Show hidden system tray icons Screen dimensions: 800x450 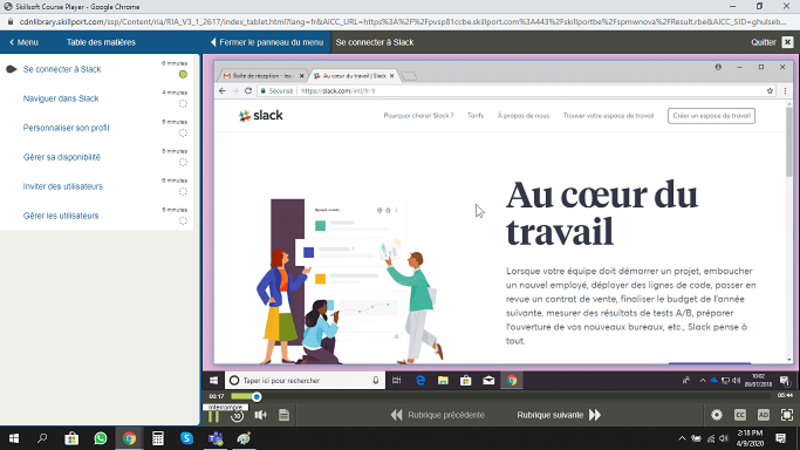682,438
